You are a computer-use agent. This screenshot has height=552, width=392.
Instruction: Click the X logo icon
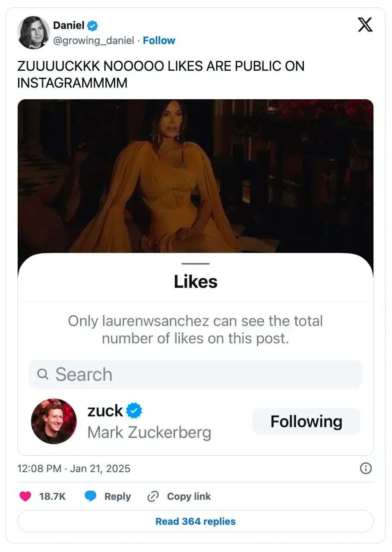(365, 26)
